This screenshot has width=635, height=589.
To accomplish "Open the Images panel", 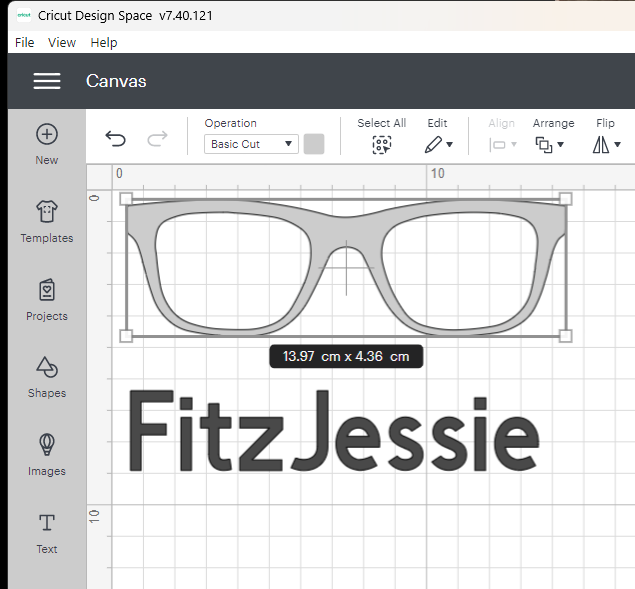I will point(47,445).
